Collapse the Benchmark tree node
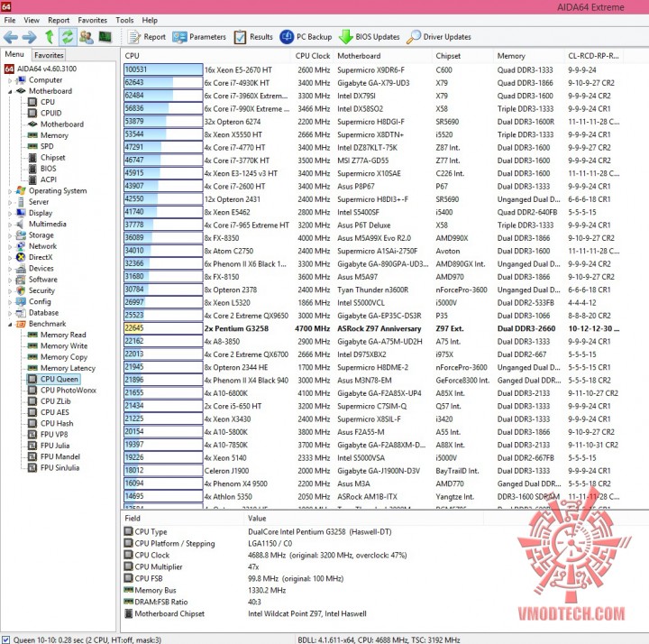Screen dimensions: 649x644 10,325
